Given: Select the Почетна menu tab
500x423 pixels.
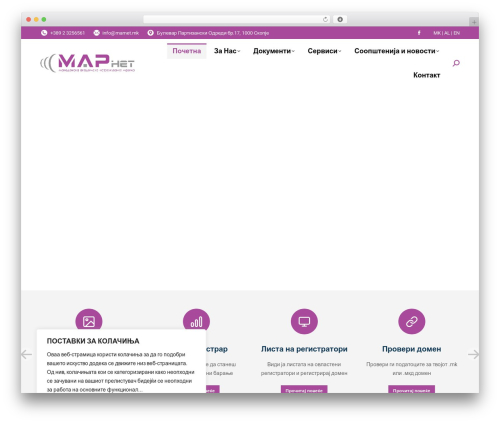Looking at the screenshot, I should 187,51.
